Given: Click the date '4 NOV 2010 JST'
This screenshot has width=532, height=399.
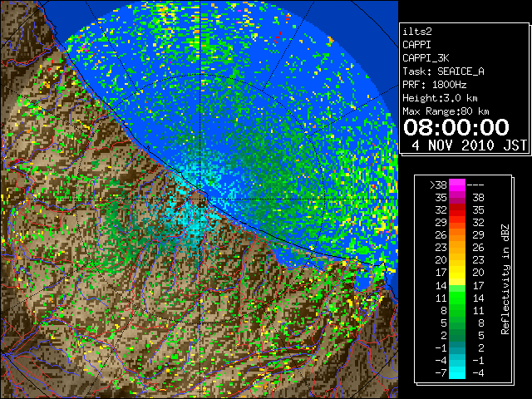Looking at the screenshot, I should (469, 145).
